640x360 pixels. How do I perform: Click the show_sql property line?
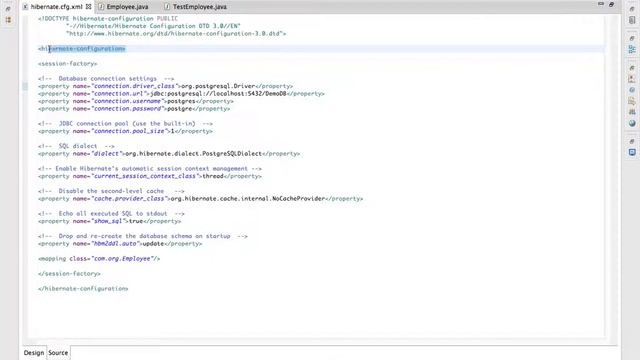(x=109, y=221)
